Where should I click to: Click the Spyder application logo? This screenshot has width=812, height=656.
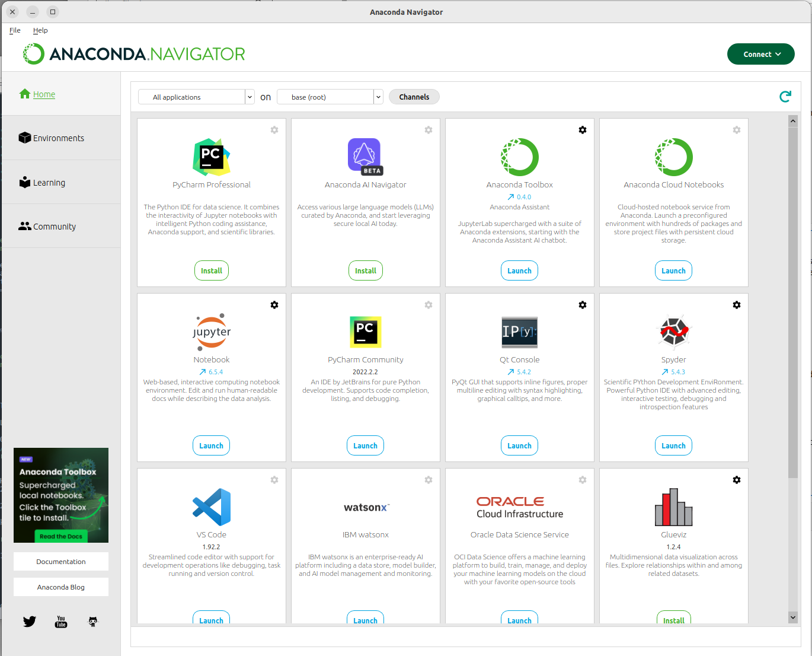[x=674, y=332]
